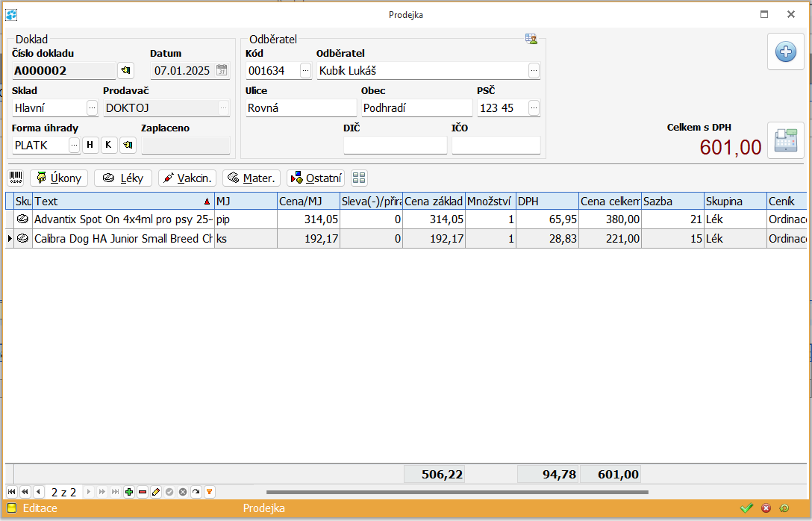Click into the Odběratel name field
The image size is (812, 521).
pyautogui.click(x=422, y=70)
